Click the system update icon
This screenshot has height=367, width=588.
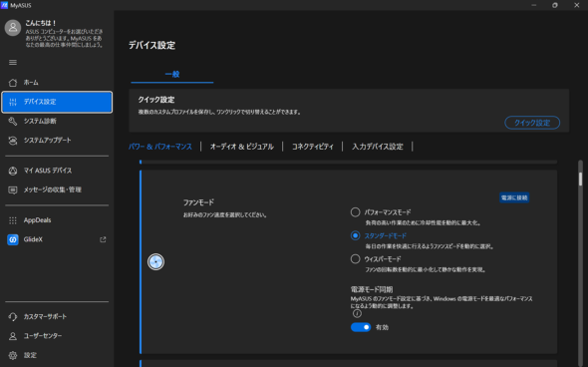[x=13, y=141]
